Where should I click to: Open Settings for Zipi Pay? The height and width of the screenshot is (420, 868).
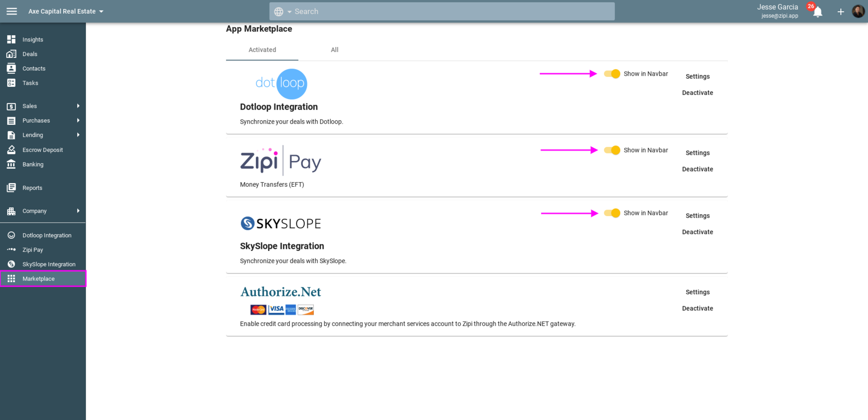coord(697,153)
